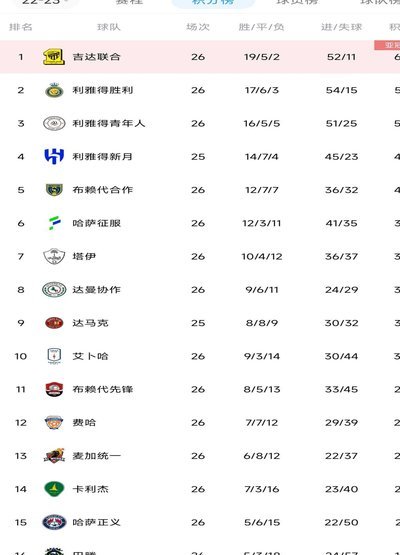Open the 赛程 schedule tab
This screenshot has width=400, height=555.
[x=129, y=2]
